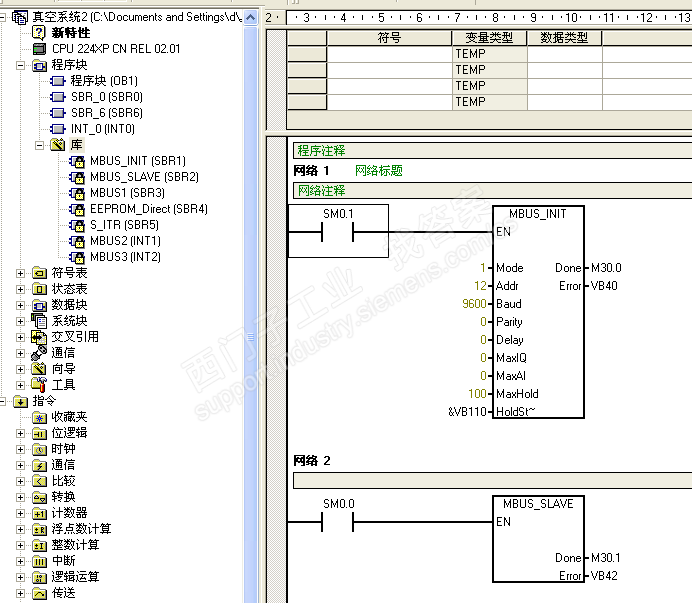The width and height of the screenshot is (692, 603).
Task: Click the VB40 Error output operand
Action: [604, 286]
